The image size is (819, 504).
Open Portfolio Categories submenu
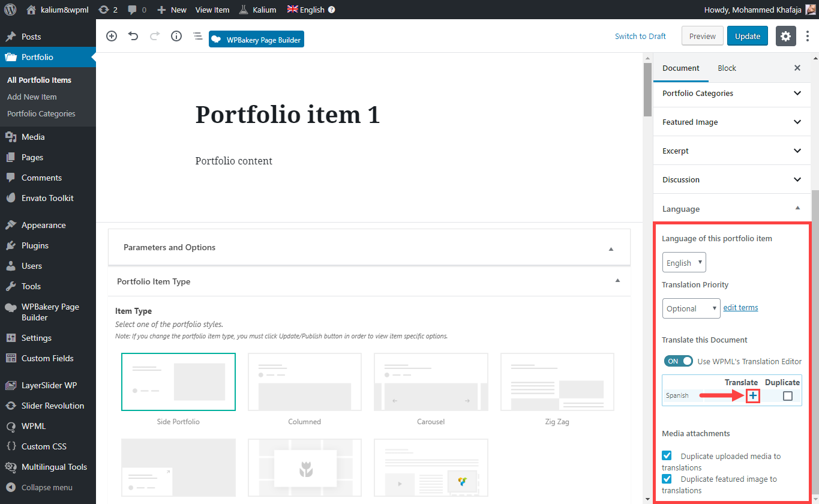(41, 113)
